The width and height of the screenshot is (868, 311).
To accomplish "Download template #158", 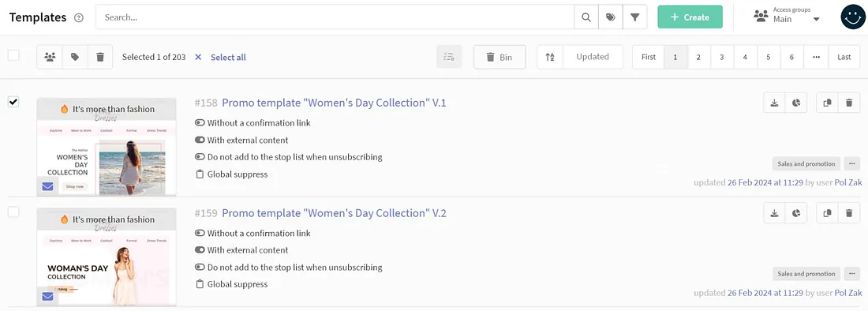I will [x=774, y=103].
